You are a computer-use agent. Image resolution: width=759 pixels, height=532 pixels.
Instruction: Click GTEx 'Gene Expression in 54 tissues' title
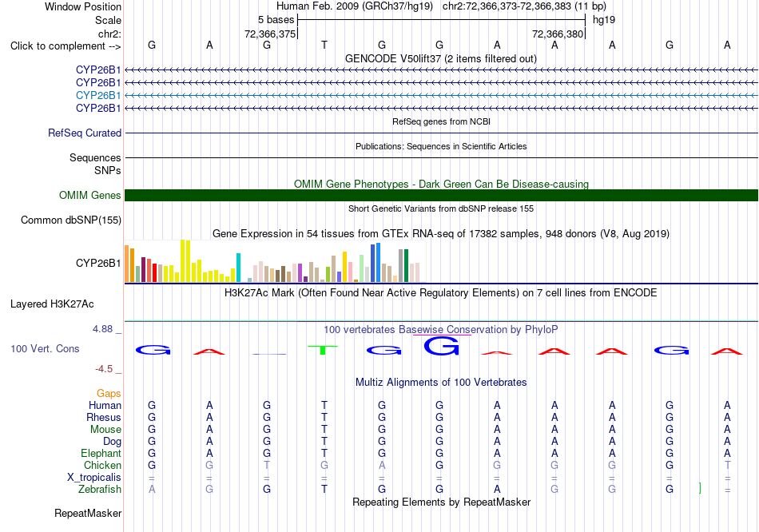point(441,234)
